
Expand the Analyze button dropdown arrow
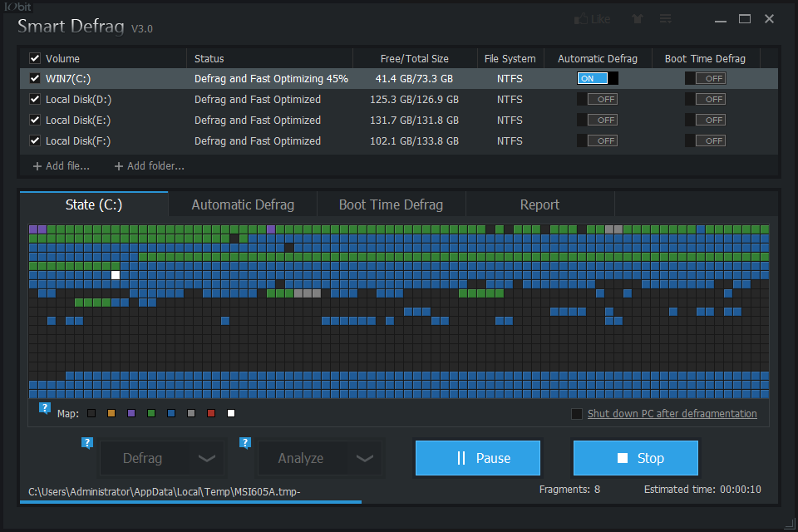pyautogui.click(x=364, y=458)
